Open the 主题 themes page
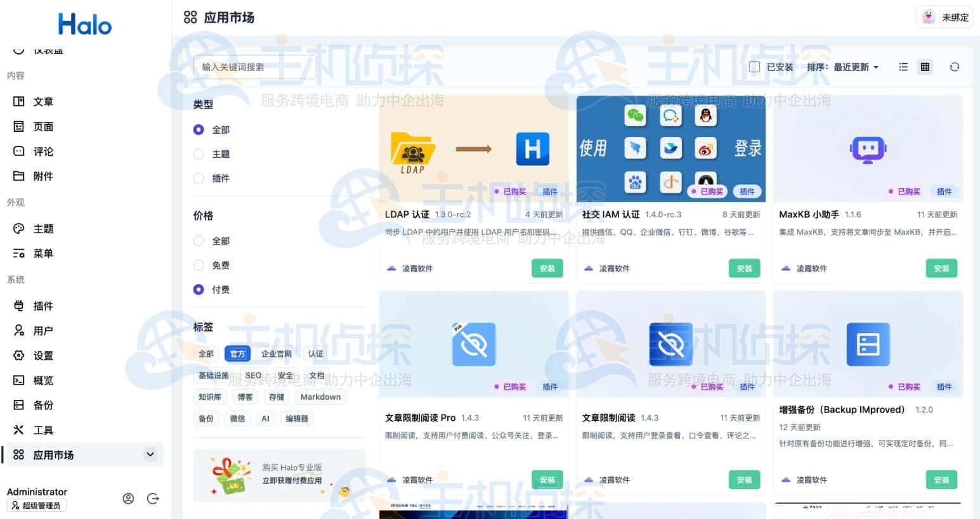This screenshot has height=519, width=980. pos(43,229)
